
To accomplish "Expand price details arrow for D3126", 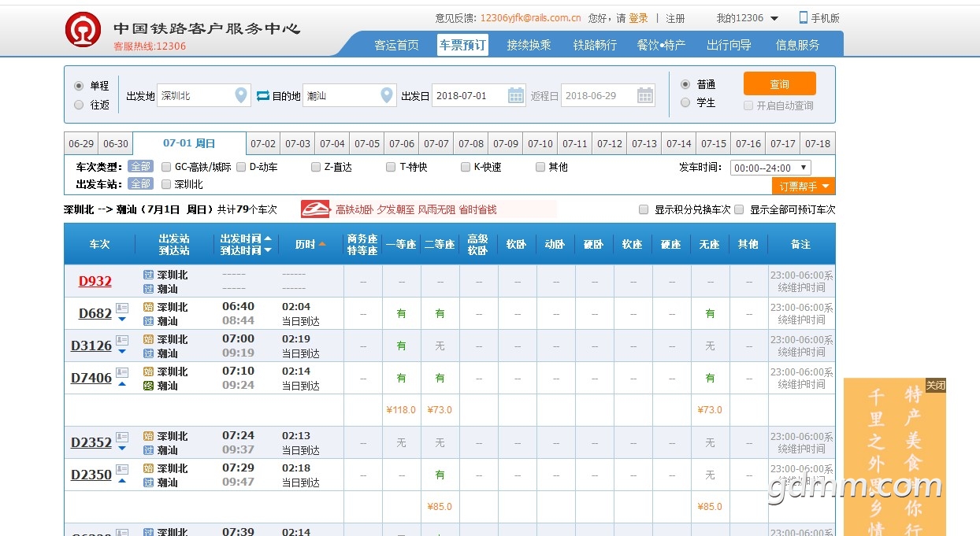I will [x=122, y=351].
